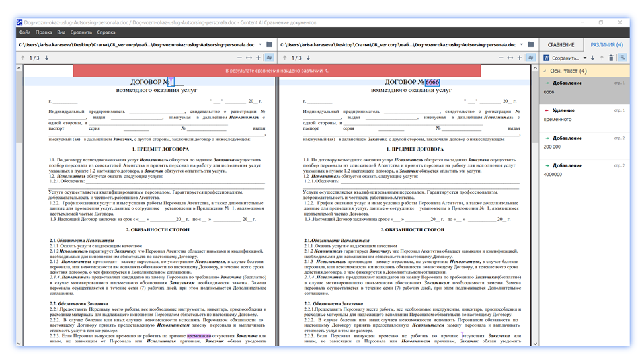Switch to the РАЗЛИЧИЯ (4) tab
Image resolution: width=644 pixels, height=361 pixels.
(x=606, y=45)
